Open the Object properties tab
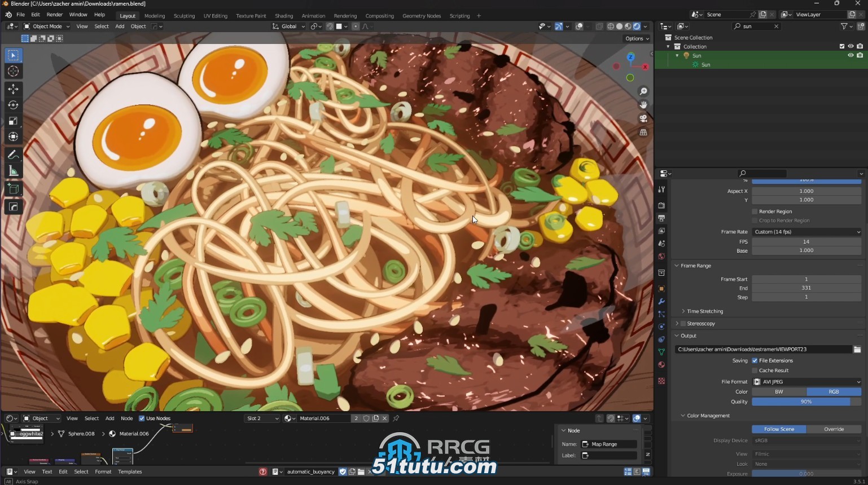 pyautogui.click(x=661, y=289)
